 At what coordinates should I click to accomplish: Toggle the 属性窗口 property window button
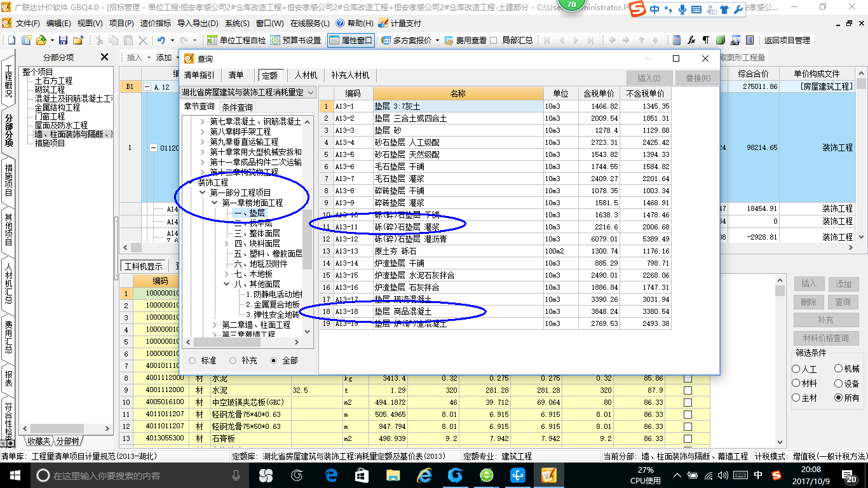click(351, 40)
